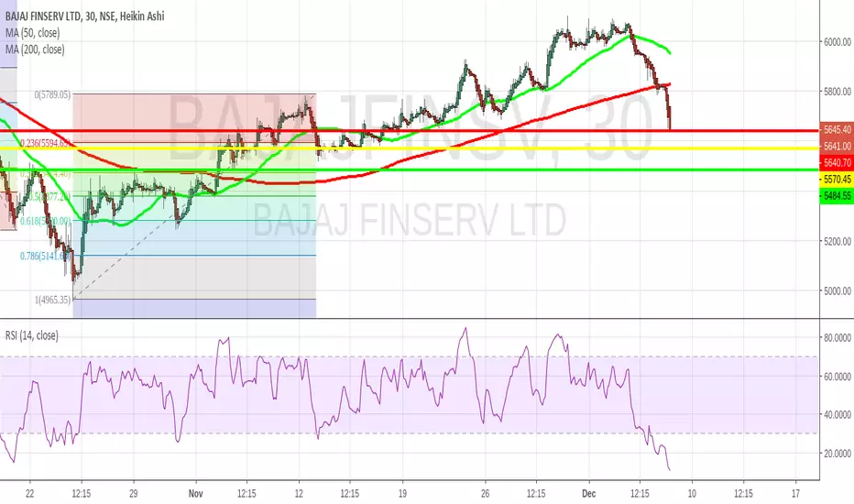Click the 17 date label on time axis
The height and width of the screenshot is (504, 854).
pos(795,494)
